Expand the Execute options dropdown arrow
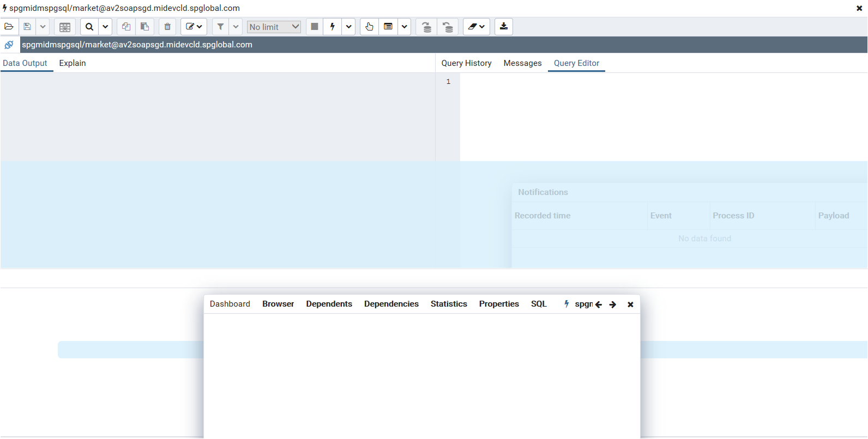 tap(349, 27)
